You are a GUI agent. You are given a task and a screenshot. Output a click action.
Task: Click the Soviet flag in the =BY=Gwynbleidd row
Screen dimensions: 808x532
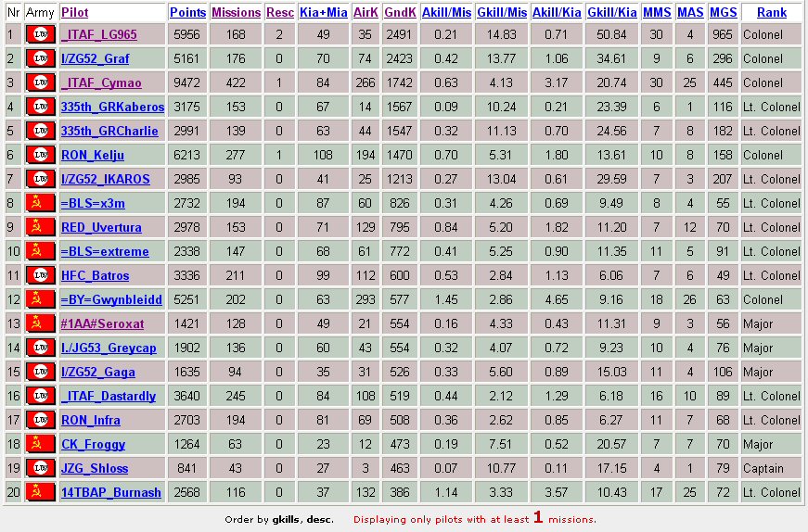[x=40, y=299]
